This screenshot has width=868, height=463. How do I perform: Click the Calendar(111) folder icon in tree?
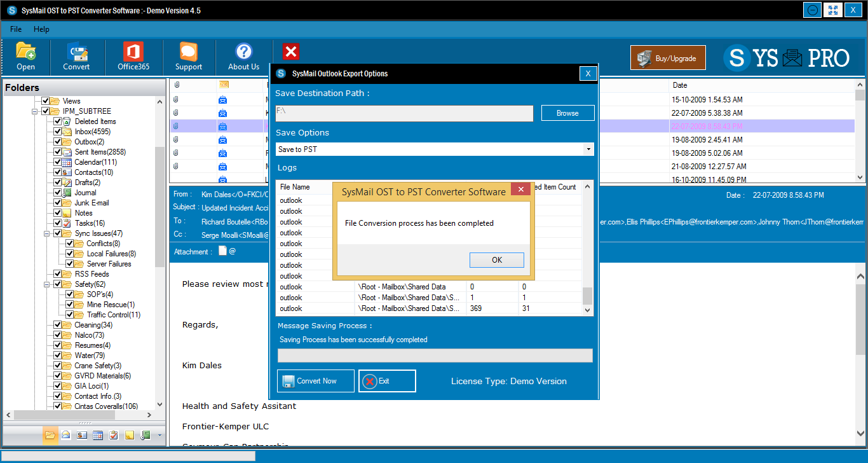click(x=67, y=162)
